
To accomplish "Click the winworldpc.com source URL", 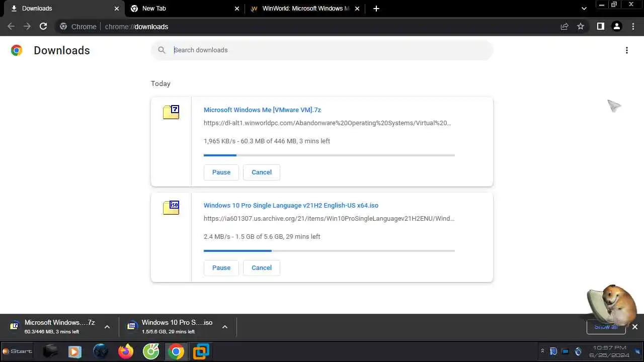I will [327, 123].
